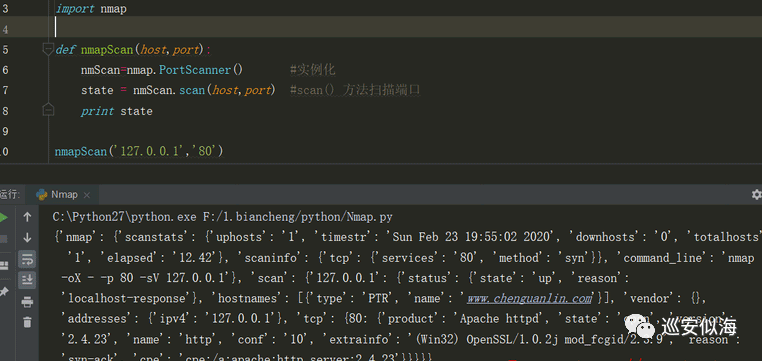
Task: Open the www.chenguanlin.com link in console
Action: click(x=529, y=298)
